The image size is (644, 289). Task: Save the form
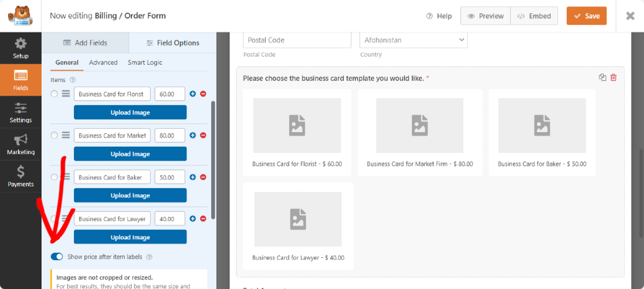pos(586,16)
